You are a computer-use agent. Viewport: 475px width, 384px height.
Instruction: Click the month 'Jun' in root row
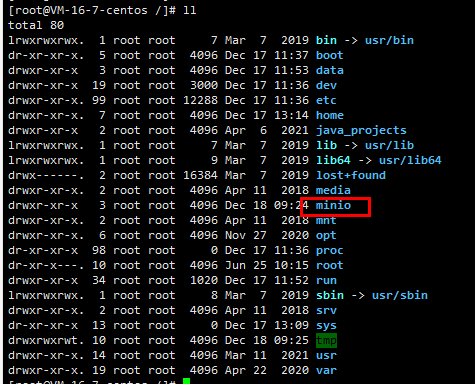point(235,265)
